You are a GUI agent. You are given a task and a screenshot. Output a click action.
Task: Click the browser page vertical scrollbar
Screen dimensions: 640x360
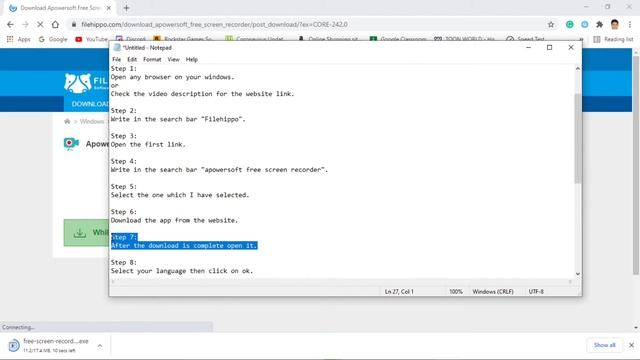(x=636, y=165)
